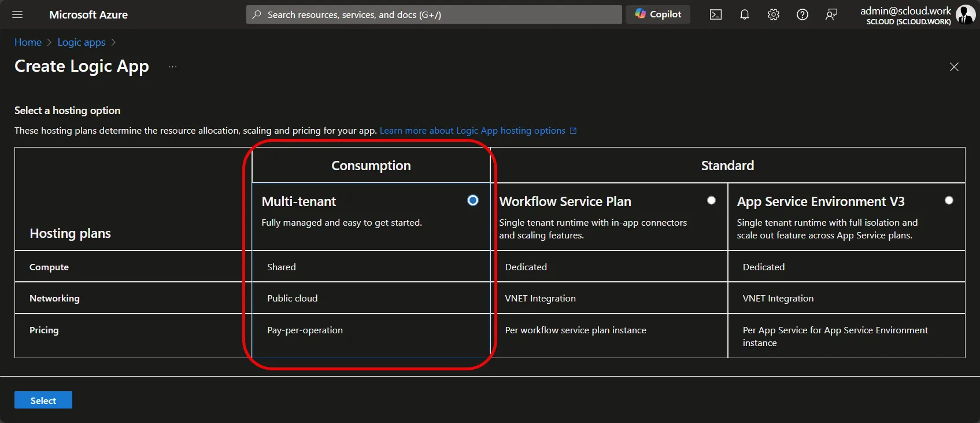The width and height of the screenshot is (980, 423).
Task: Click the 'Pricing' row label
Action: pyautogui.click(x=44, y=330)
